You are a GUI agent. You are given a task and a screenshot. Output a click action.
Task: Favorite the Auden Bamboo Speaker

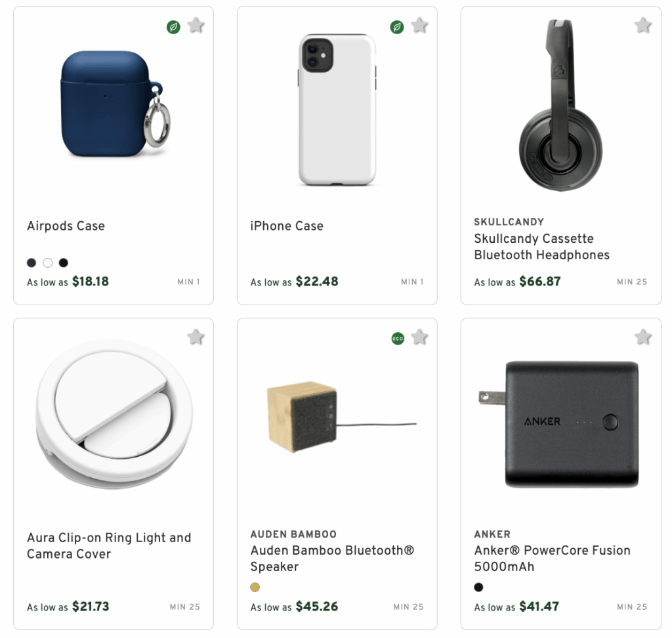coord(419,336)
